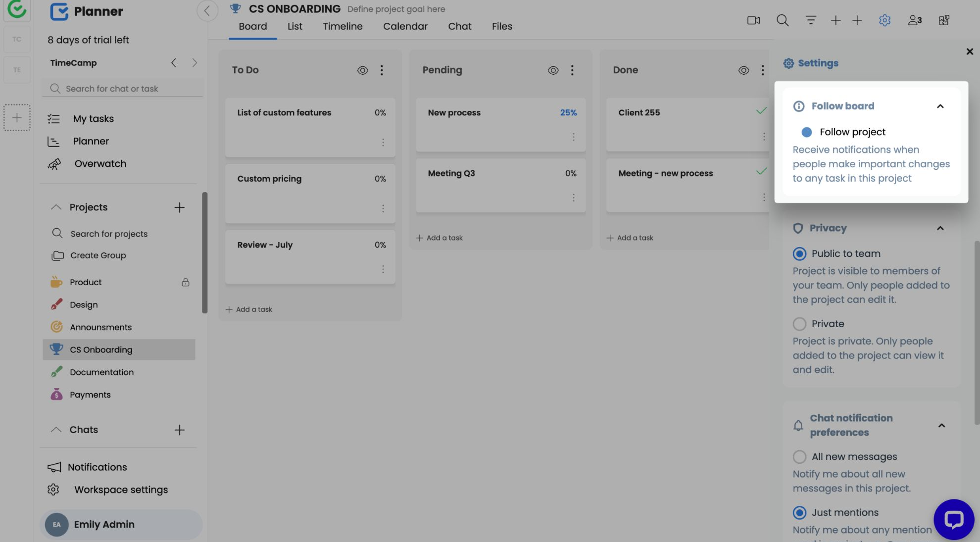Open the Documentation project
The image size is (980, 542).
(101, 372)
